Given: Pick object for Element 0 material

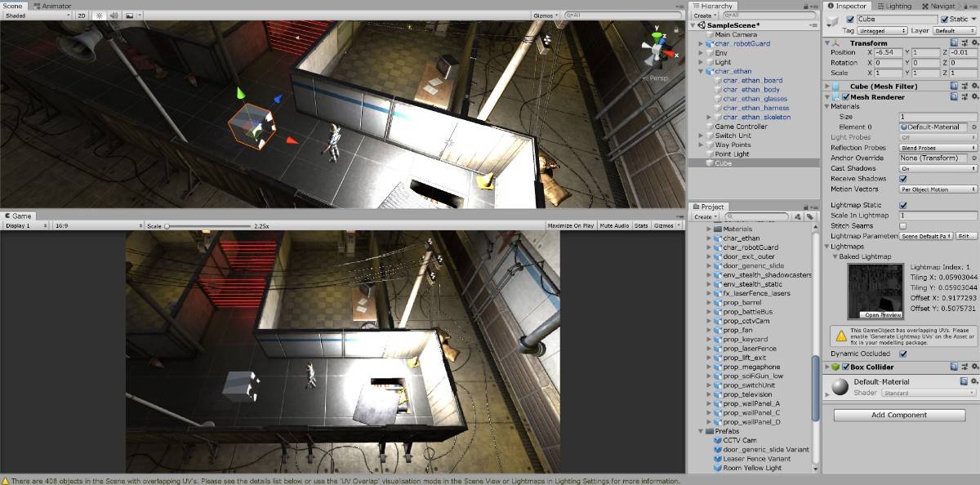Looking at the screenshot, I should coord(973,127).
